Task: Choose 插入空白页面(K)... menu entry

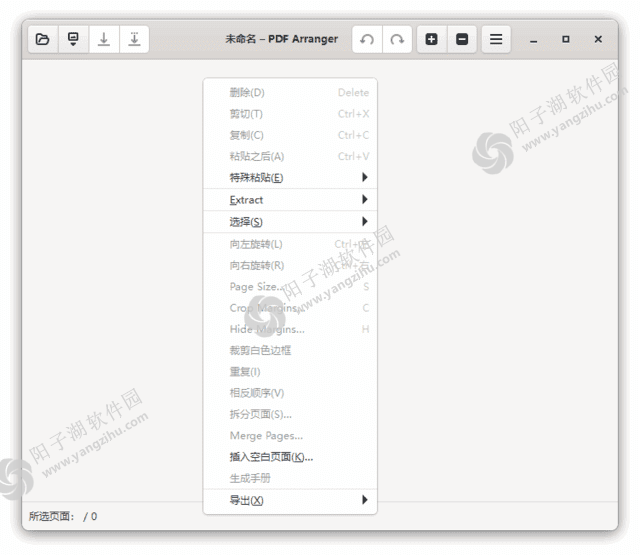Action: click(x=290, y=457)
